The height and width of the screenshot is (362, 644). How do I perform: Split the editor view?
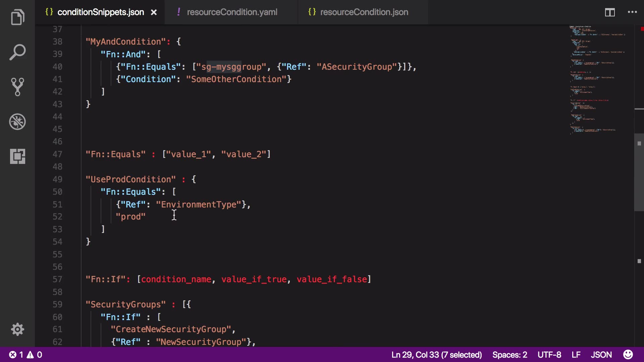pos(609,12)
